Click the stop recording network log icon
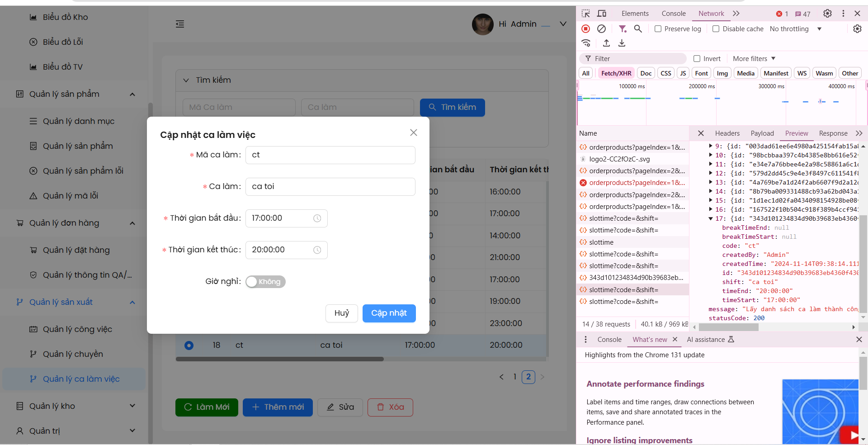This screenshot has height=445, width=868. pyautogui.click(x=585, y=29)
